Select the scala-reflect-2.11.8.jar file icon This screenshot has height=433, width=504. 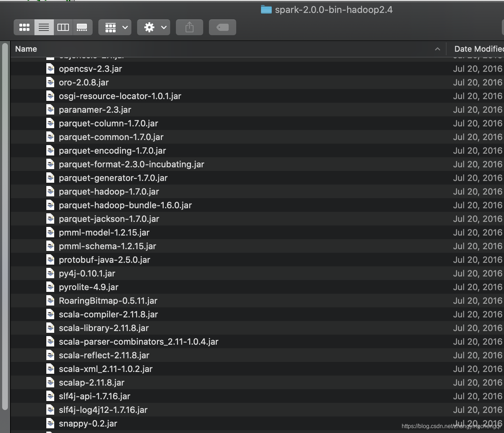point(50,355)
